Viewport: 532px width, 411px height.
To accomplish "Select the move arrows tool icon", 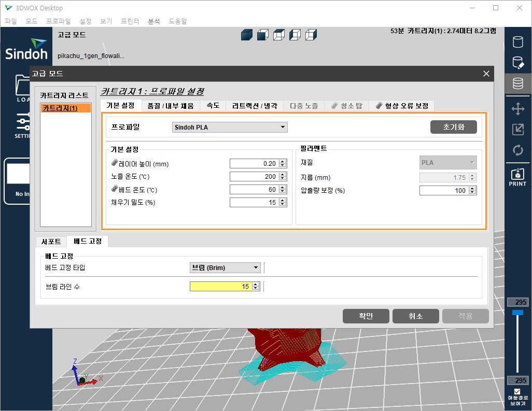I will [x=518, y=109].
